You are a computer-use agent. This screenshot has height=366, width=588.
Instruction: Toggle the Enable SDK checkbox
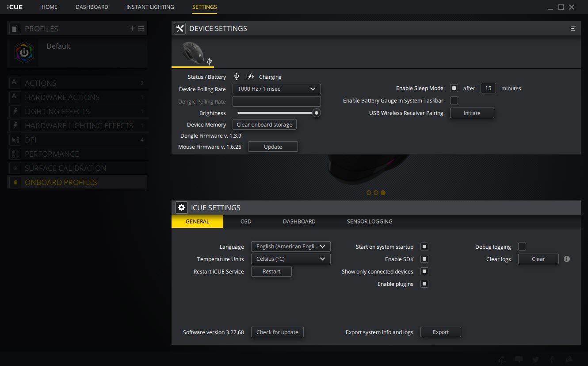pyautogui.click(x=424, y=259)
